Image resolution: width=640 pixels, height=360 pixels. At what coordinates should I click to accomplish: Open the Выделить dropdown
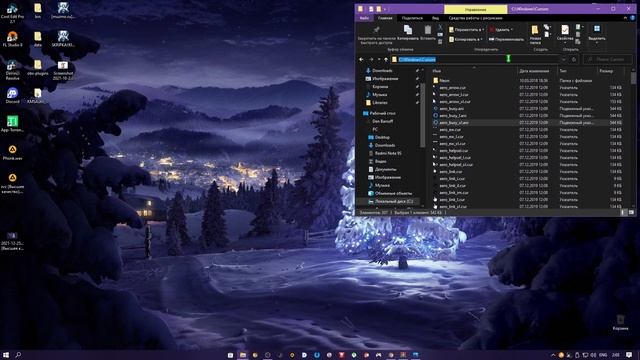(597, 33)
